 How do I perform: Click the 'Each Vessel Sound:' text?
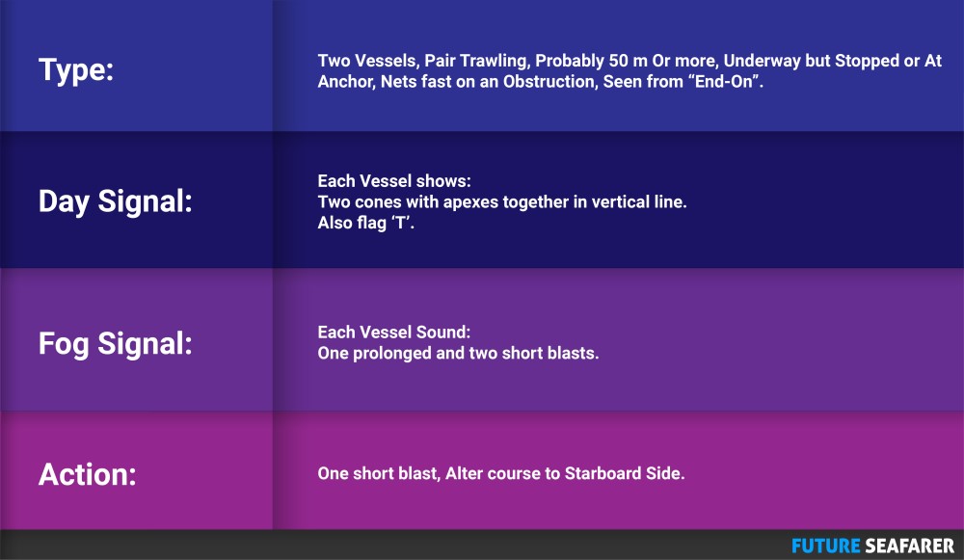point(394,332)
